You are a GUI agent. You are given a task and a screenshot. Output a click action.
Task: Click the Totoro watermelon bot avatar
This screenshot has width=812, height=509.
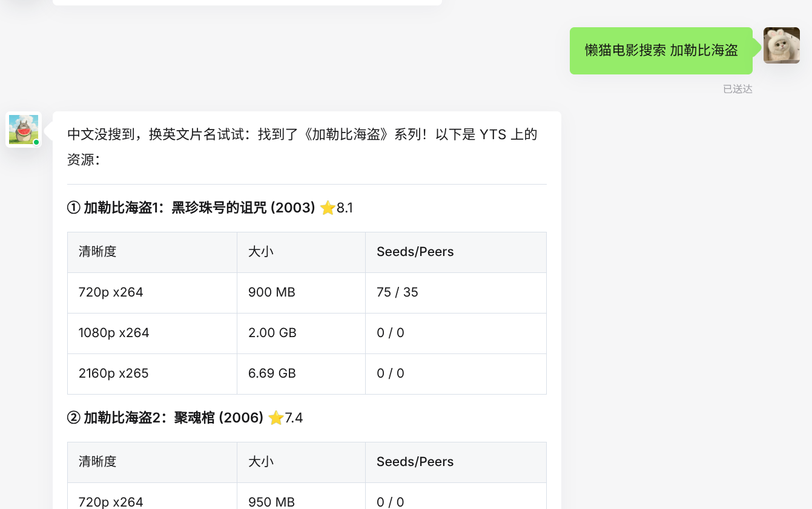(x=24, y=130)
